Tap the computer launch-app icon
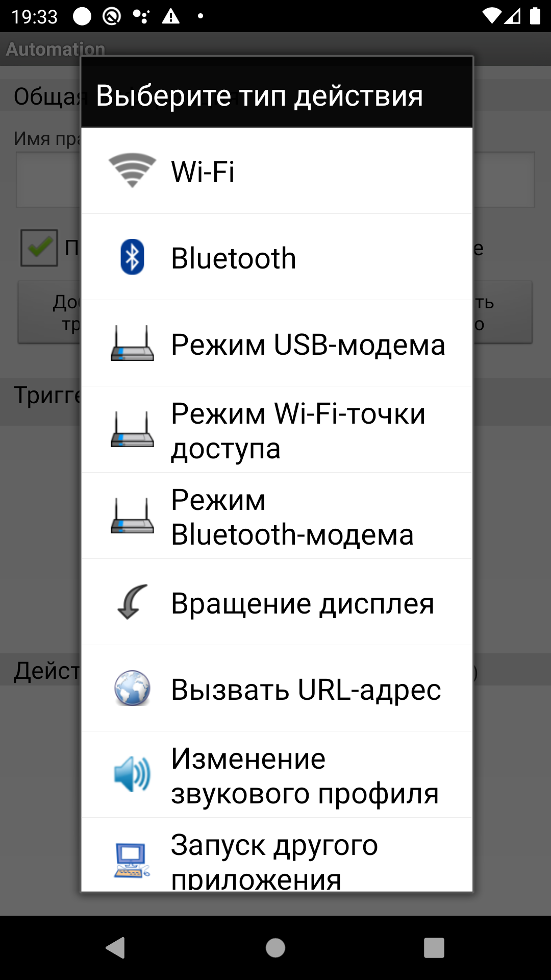 pyautogui.click(x=132, y=860)
